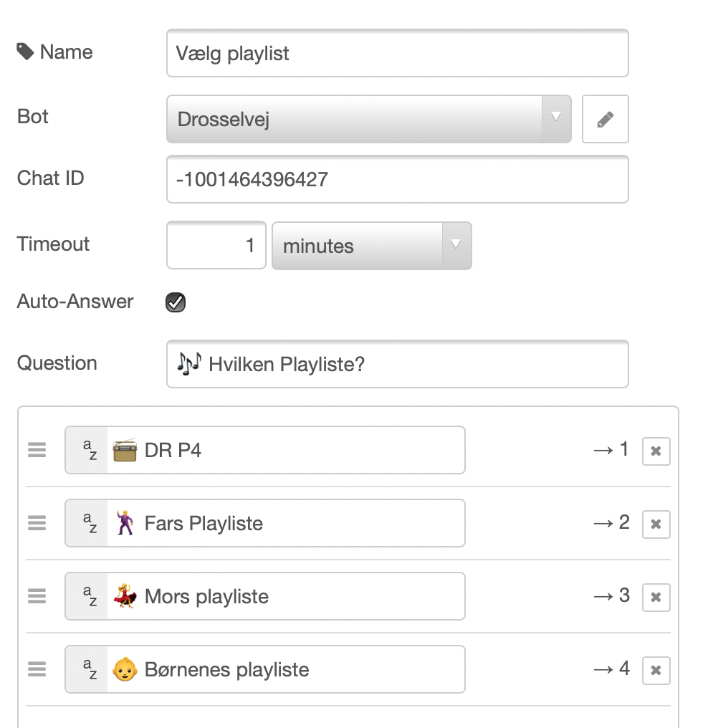This screenshot has width=708, height=728.
Task: Remove the DR P4 answer option
Action: (x=656, y=451)
